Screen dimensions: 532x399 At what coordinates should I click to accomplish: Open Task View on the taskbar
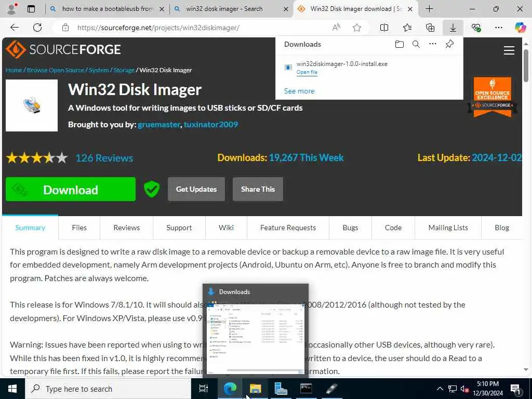point(203,389)
